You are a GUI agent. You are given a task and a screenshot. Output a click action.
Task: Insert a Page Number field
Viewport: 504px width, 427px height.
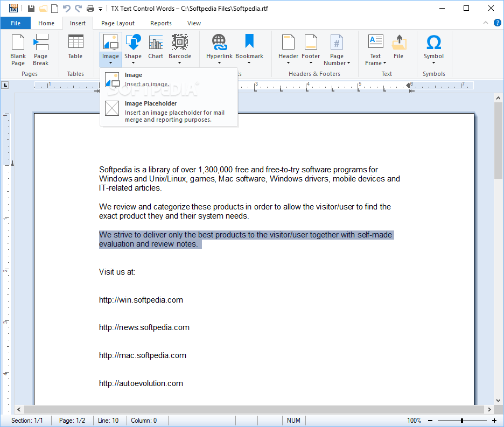point(337,50)
